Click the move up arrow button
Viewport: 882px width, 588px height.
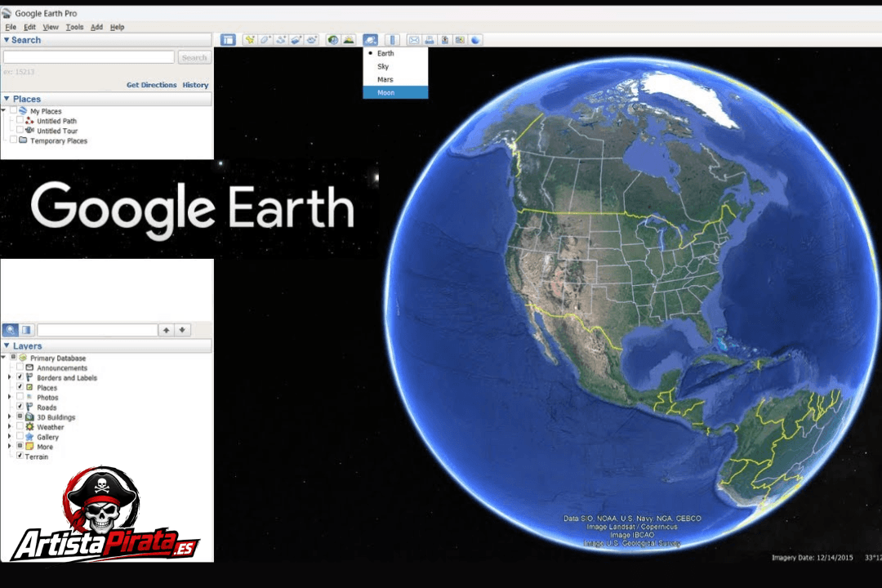pyautogui.click(x=167, y=330)
